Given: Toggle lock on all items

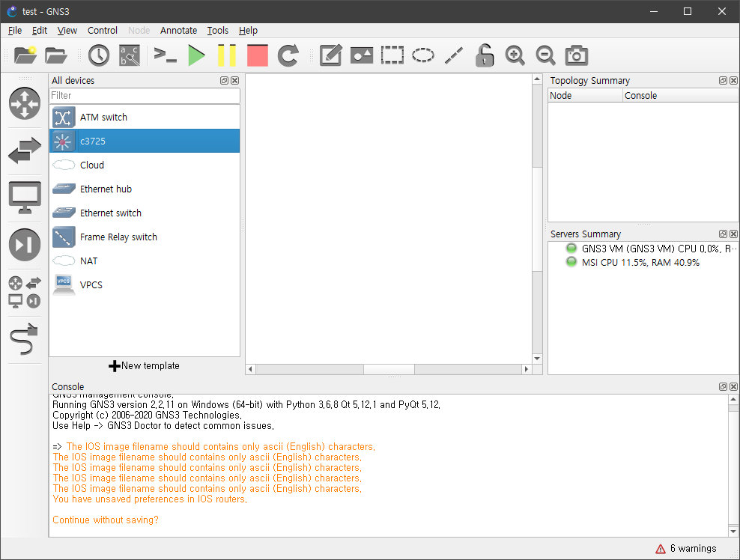Looking at the screenshot, I should (484, 55).
